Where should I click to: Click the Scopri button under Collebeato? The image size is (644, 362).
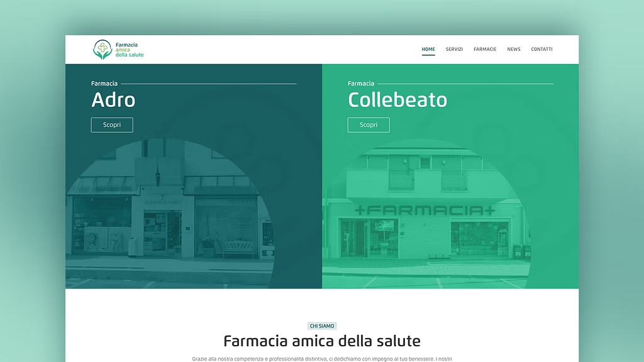[x=369, y=125]
